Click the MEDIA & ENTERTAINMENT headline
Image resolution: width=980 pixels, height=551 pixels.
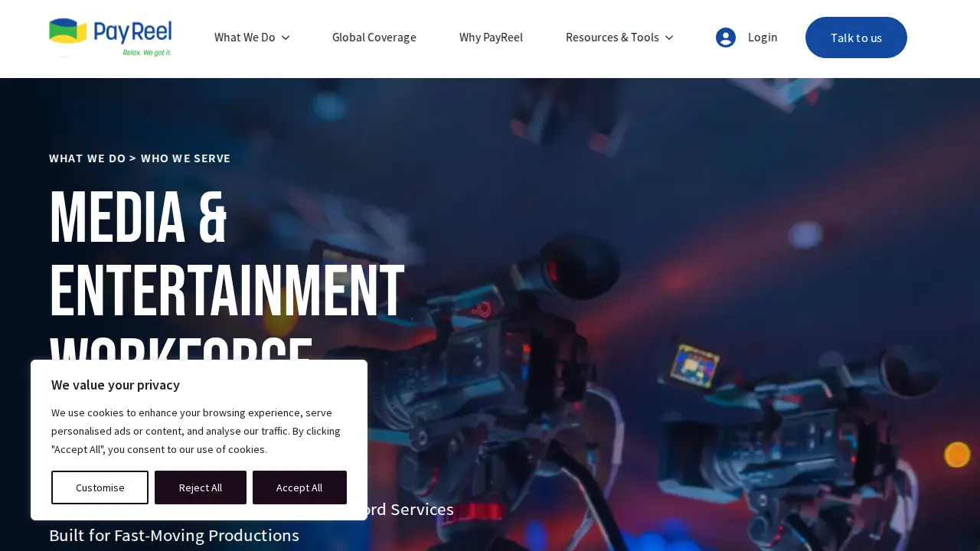tap(227, 255)
